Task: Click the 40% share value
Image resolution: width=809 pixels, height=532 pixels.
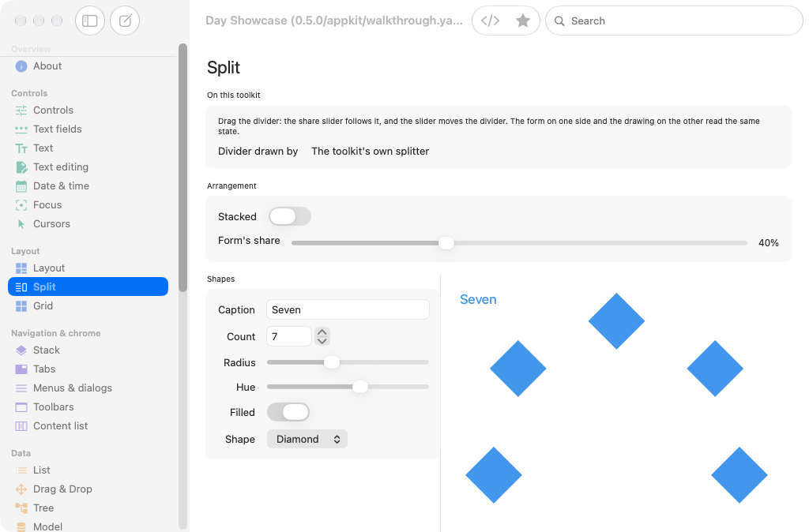Action: [768, 243]
